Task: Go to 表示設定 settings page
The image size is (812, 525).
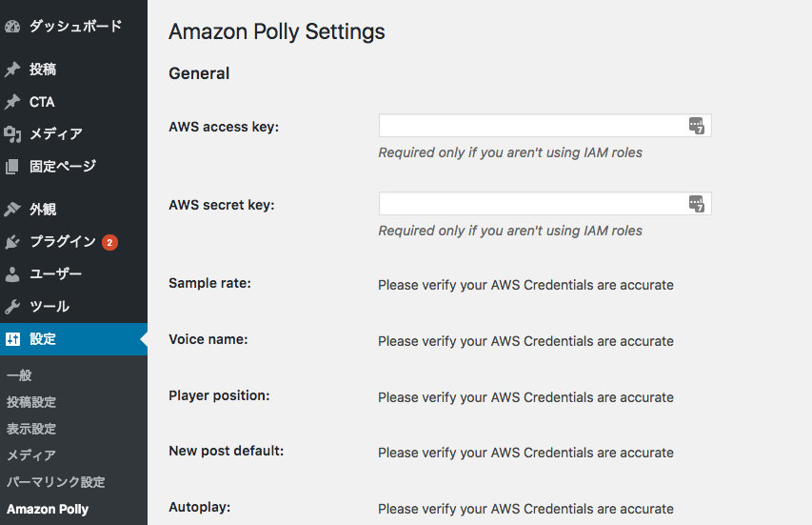Action: click(x=31, y=429)
